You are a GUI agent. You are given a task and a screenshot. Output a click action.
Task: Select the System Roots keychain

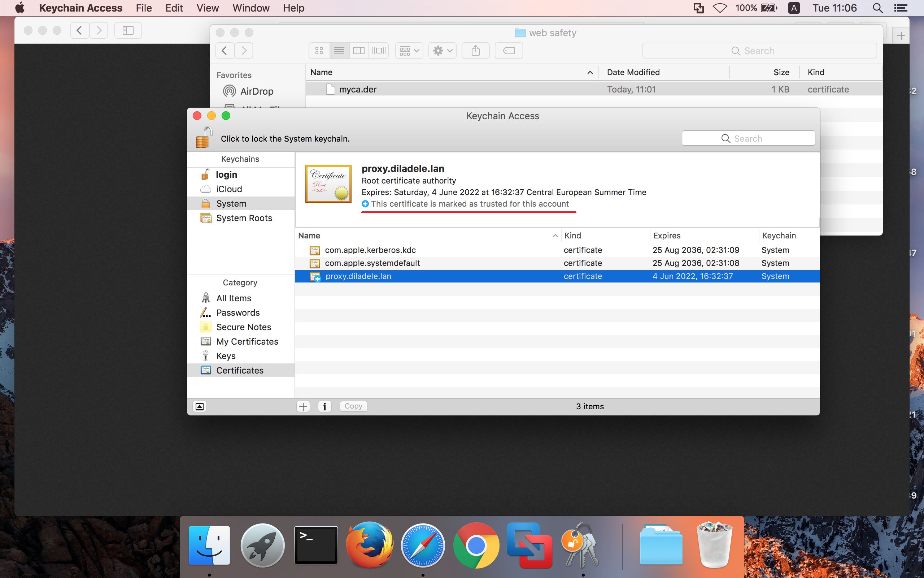pyautogui.click(x=241, y=218)
